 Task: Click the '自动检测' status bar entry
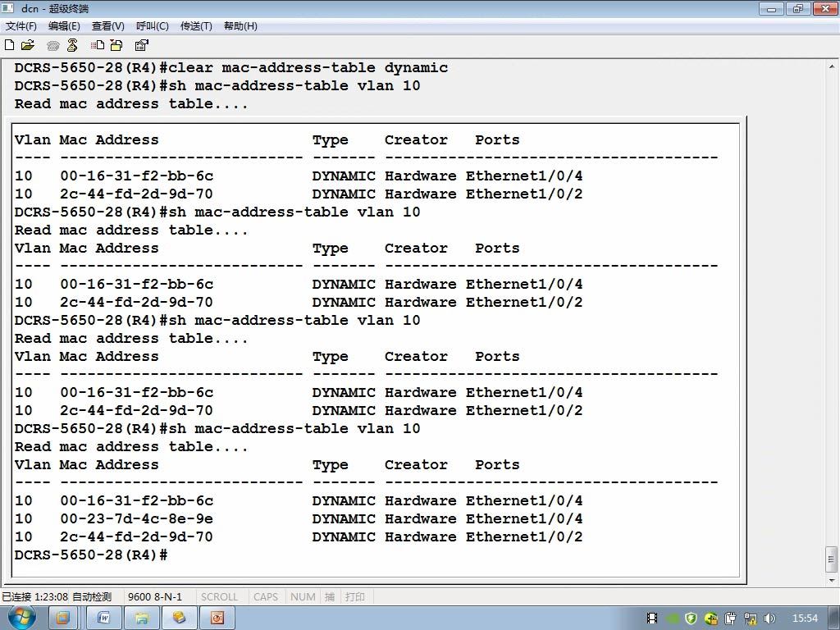[x=92, y=597]
